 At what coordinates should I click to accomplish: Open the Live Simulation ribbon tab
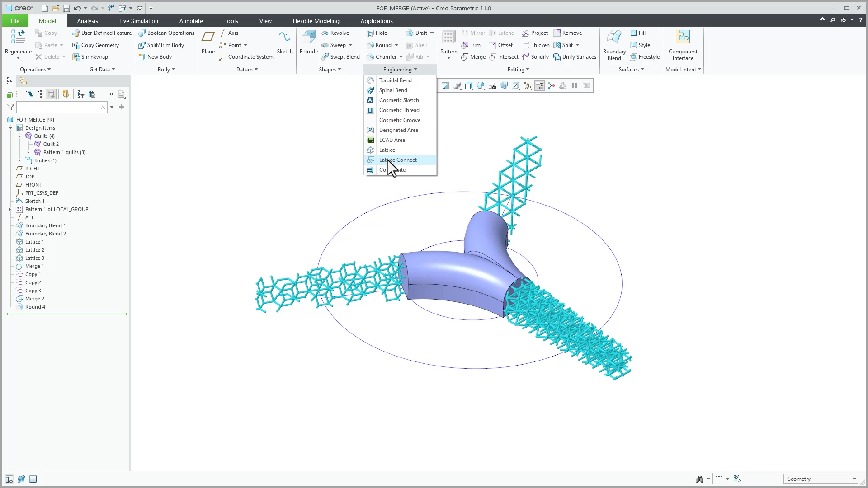click(x=138, y=21)
